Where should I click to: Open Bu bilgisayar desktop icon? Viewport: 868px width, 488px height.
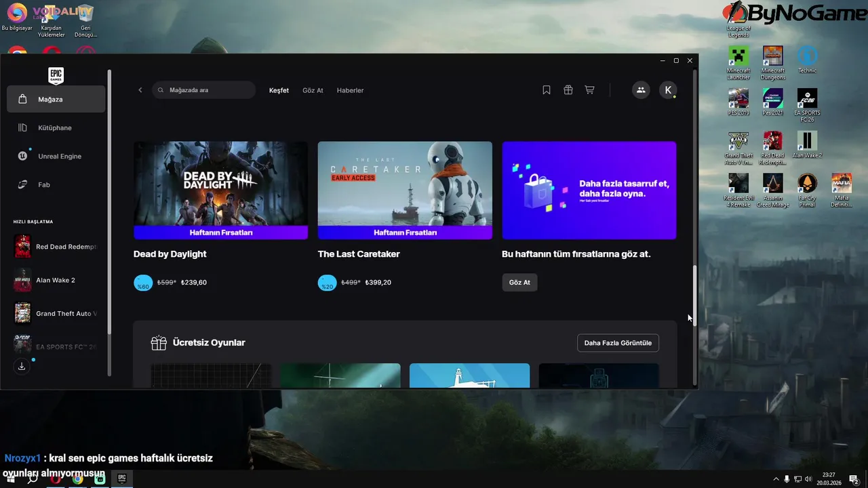coord(17,18)
